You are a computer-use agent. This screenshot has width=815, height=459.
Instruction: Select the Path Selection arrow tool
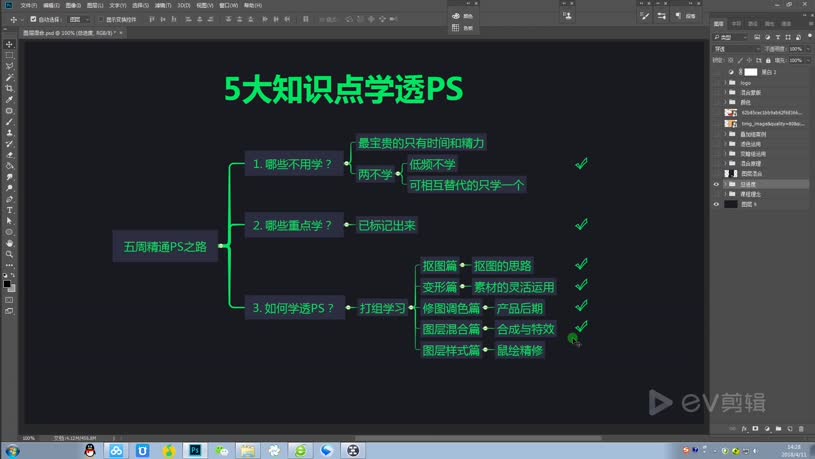click(9, 221)
